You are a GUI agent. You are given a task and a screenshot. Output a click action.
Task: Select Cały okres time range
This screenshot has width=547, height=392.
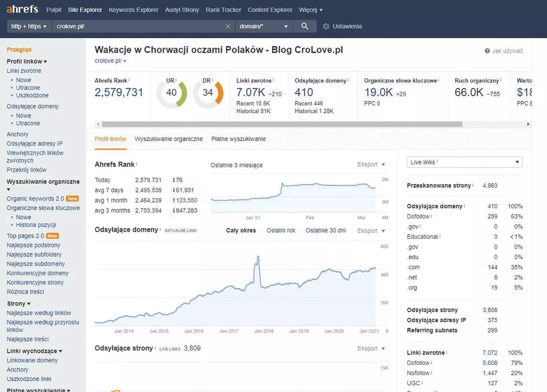[x=241, y=230]
